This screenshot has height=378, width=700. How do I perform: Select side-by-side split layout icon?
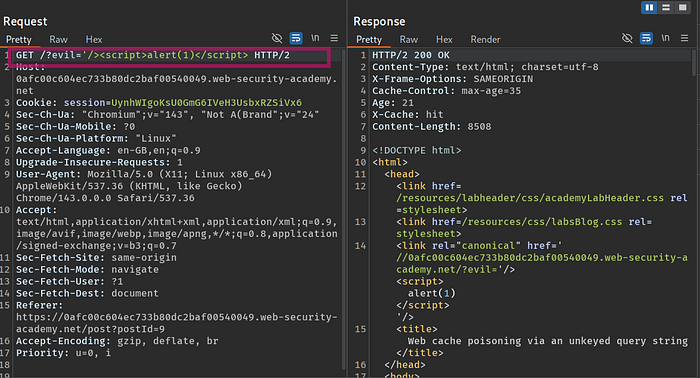[x=649, y=8]
